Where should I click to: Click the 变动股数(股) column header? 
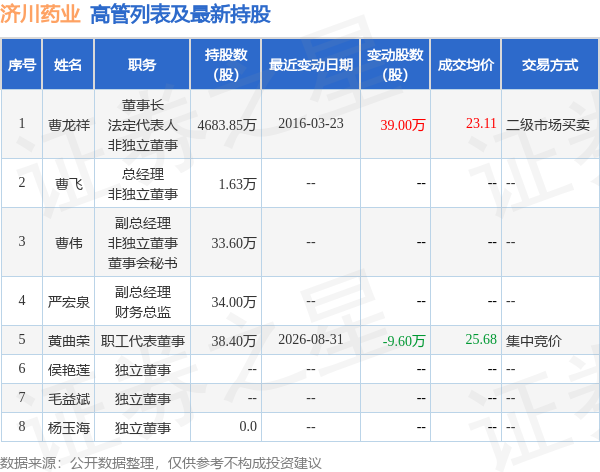pyautogui.click(x=395, y=65)
